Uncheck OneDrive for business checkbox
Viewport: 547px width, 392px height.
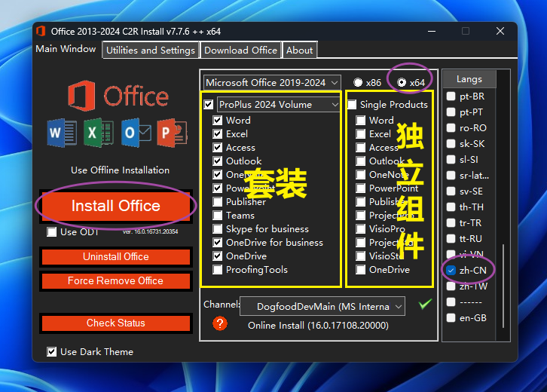coord(217,243)
